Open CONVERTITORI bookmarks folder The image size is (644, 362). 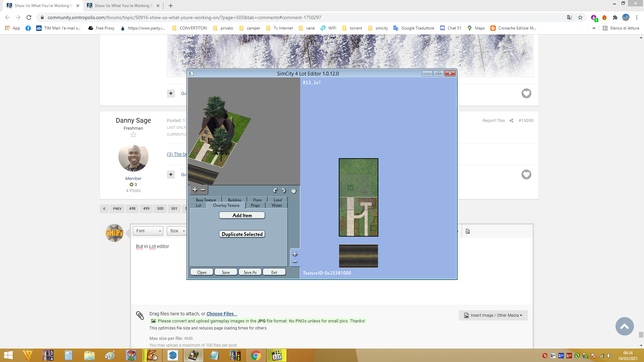pyautogui.click(x=190, y=28)
